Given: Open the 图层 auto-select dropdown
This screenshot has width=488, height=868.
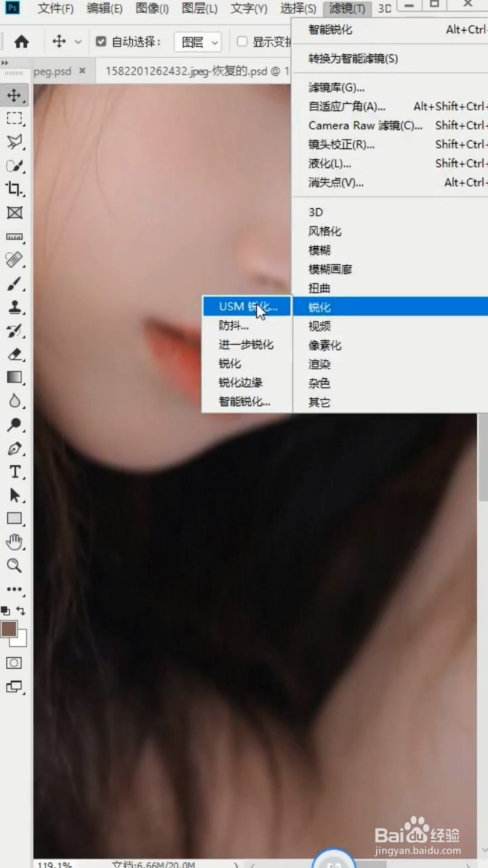Looking at the screenshot, I should pos(198,42).
